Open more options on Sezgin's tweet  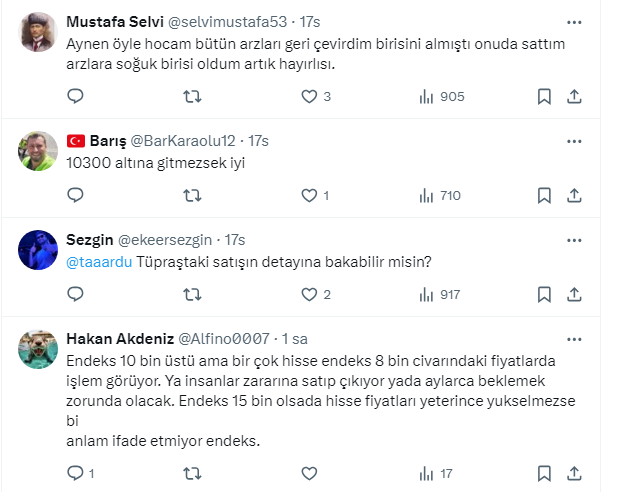pyautogui.click(x=573, y=240)
